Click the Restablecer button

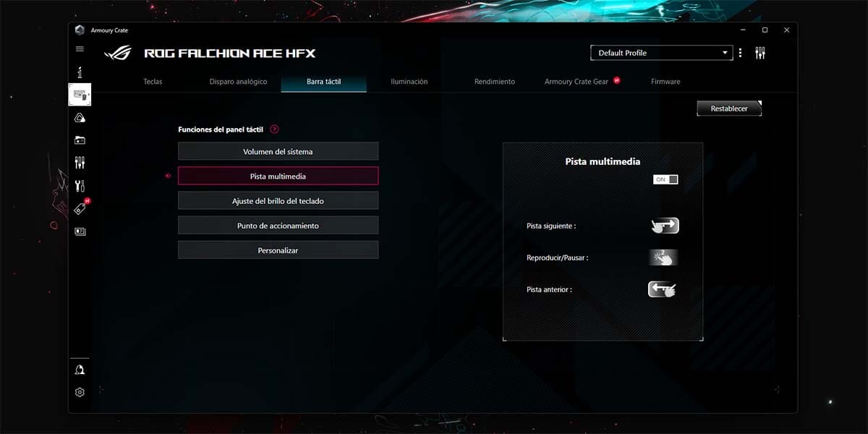coord(729,109)
